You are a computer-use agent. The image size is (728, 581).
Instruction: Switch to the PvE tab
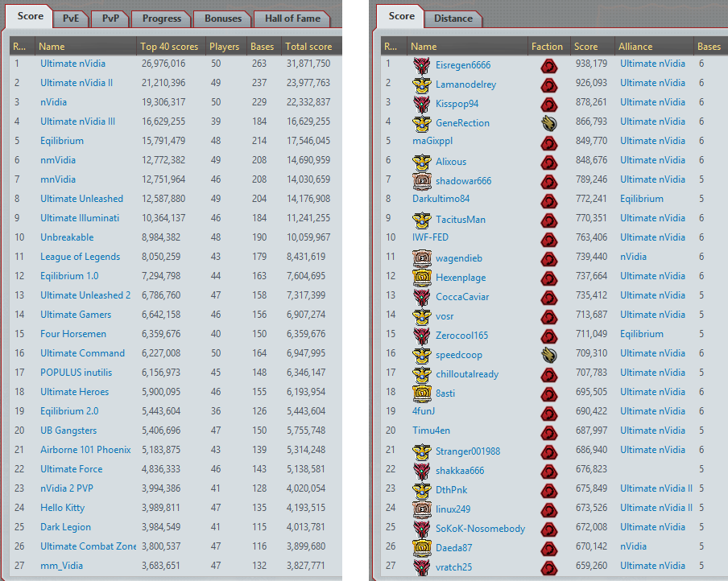70,19
